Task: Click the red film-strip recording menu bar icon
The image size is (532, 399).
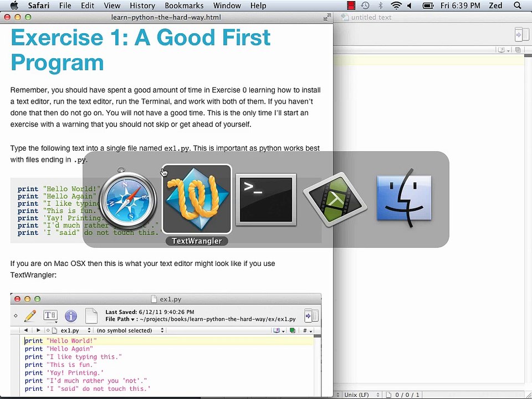Action: point(351,6)
